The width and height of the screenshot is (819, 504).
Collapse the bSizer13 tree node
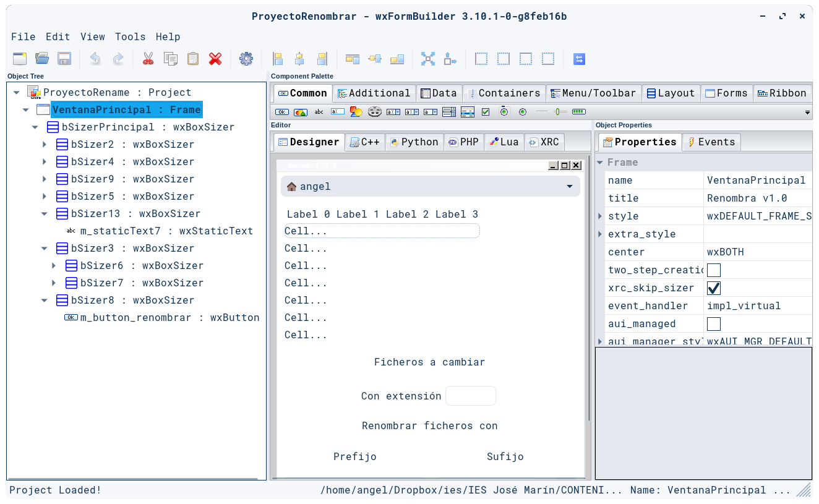(x=44, y=213)
